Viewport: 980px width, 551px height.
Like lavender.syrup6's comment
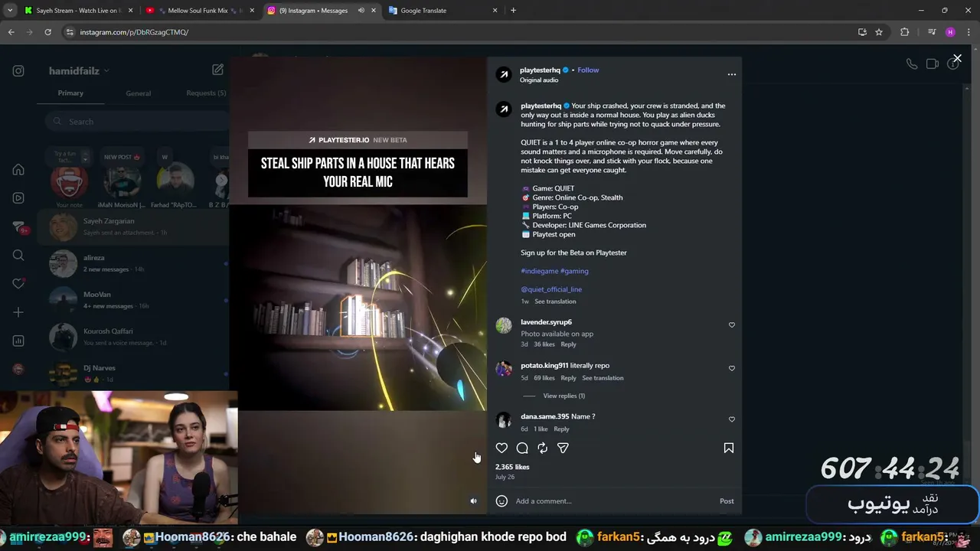[732, 325]
